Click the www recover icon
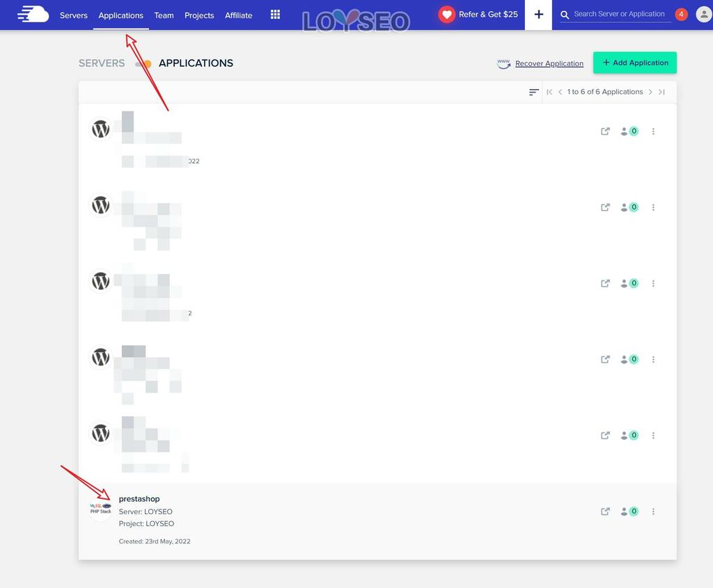 [504, 63]
